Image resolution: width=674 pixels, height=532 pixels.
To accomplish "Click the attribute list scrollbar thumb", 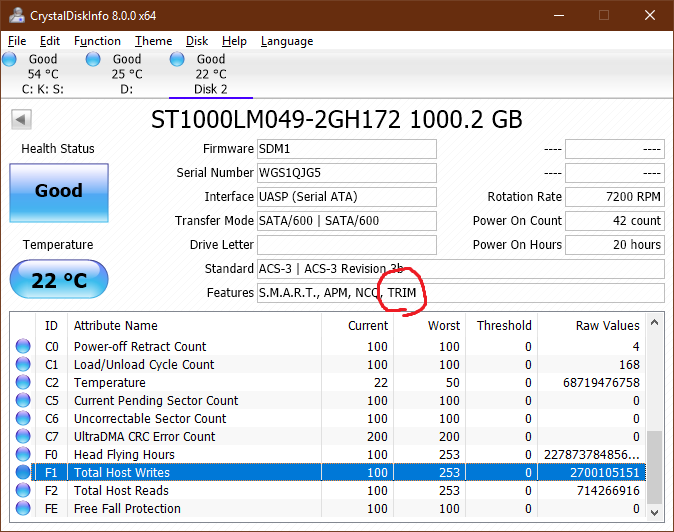I will (x=654, y=467).
